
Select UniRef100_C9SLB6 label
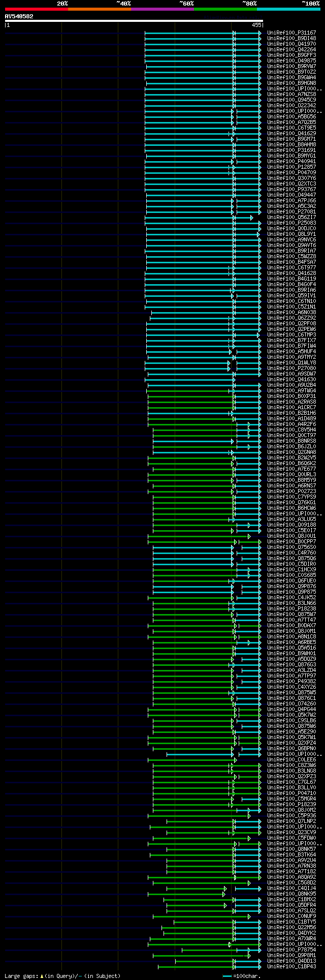point(291,720)
